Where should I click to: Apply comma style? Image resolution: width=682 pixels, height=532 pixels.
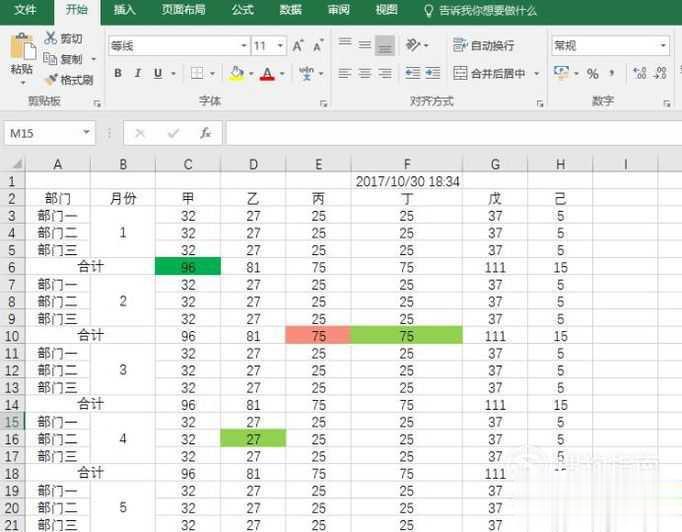click(612, 73)
